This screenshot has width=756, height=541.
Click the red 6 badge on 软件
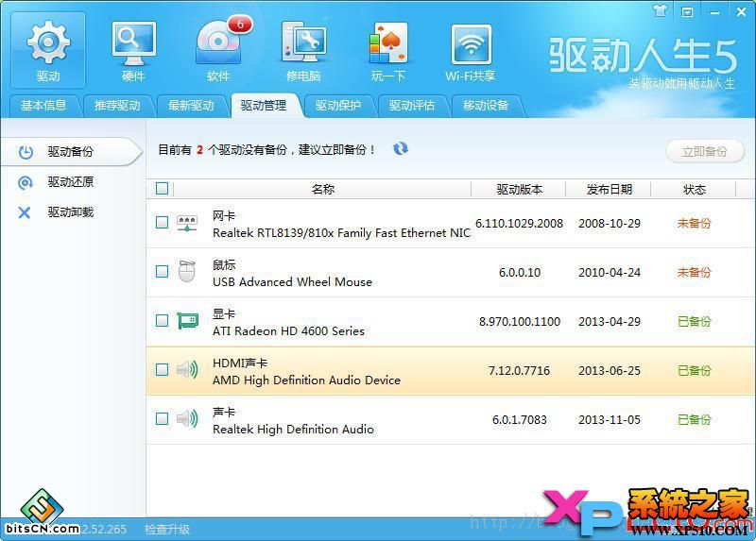click(x=240, y=25)
